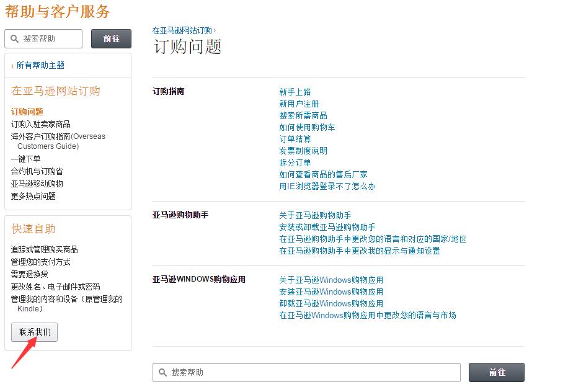
Task: Open 安装亚马逊Windows购物应用 link
Action: (331, 292)
